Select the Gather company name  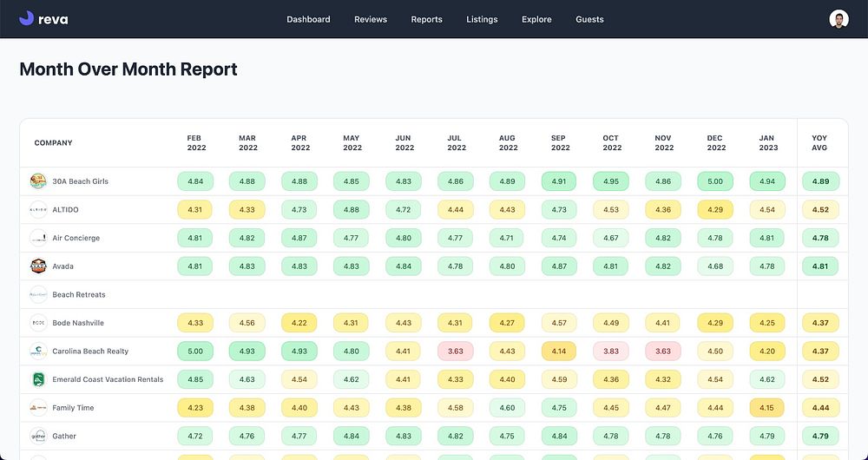[x=64, y=437]
